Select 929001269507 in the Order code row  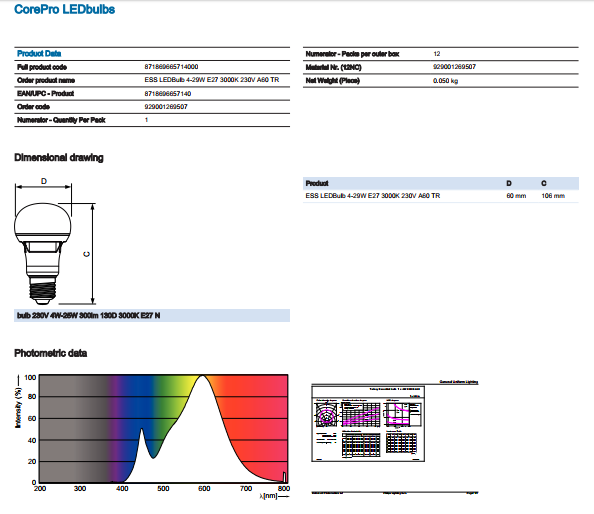pos(166,107)
